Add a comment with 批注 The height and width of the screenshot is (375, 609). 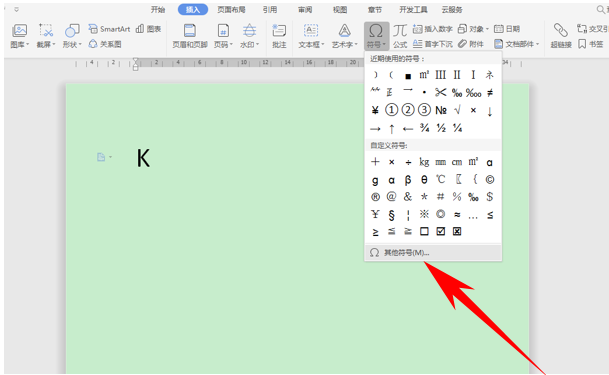(279, 36)
